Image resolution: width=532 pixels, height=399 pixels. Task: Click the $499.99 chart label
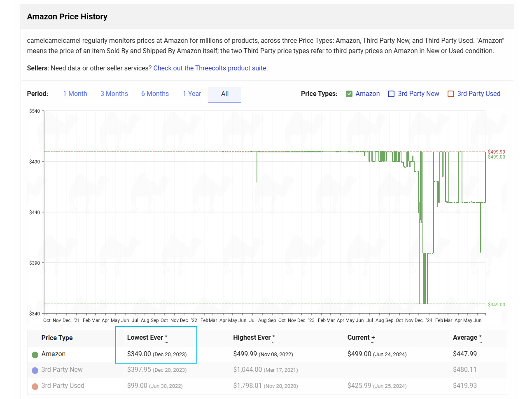tap(496, 152)
